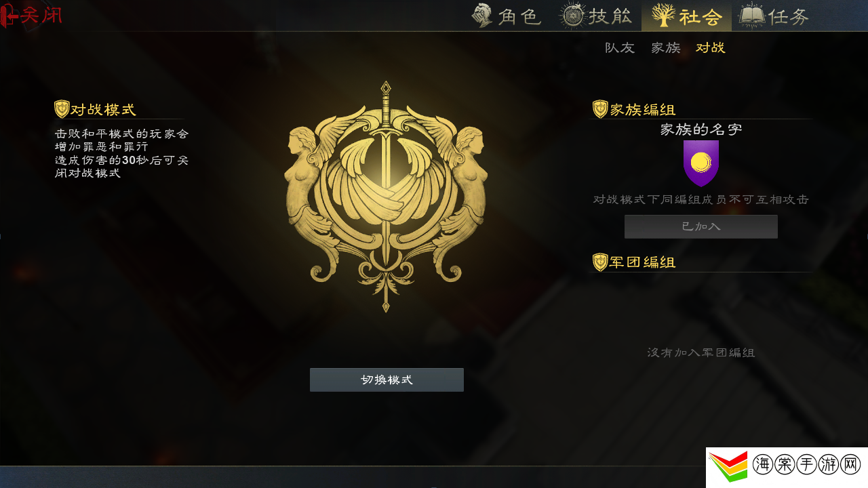Click the golden winged sword crest
Viewport: 868px width, 488px height.
[385, 197]
